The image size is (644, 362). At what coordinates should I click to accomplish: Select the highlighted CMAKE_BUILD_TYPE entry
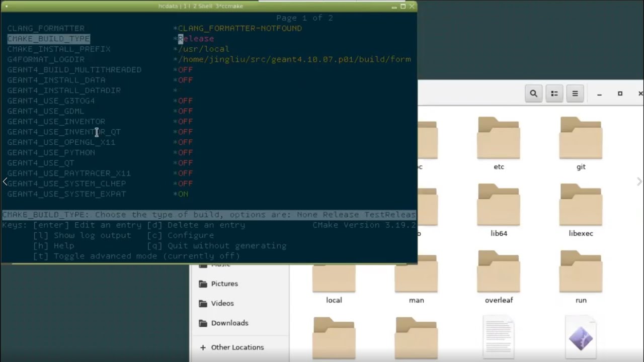click(48, 39)
